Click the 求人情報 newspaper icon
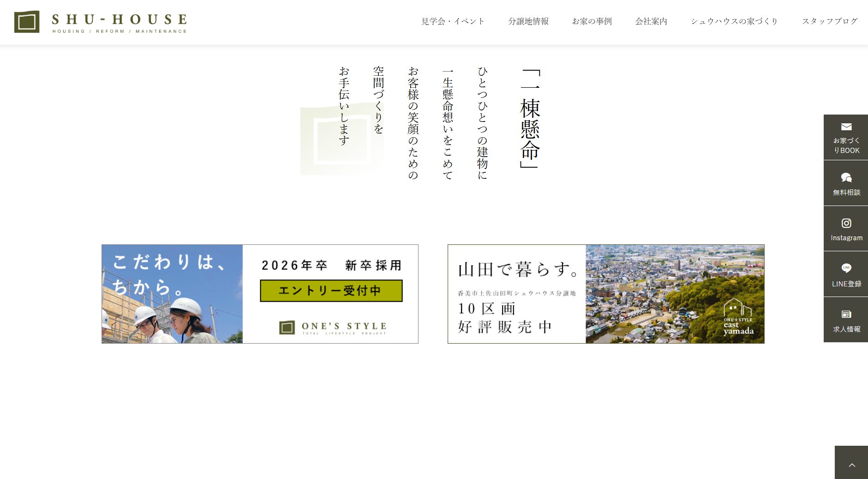This screenshot has height=479, width=868. pyautogui.click(x=846, y=315)
